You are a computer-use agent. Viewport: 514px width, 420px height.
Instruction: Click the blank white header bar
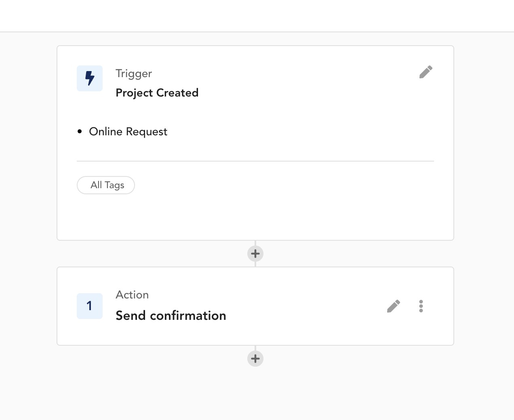click(x=257, y=16)
